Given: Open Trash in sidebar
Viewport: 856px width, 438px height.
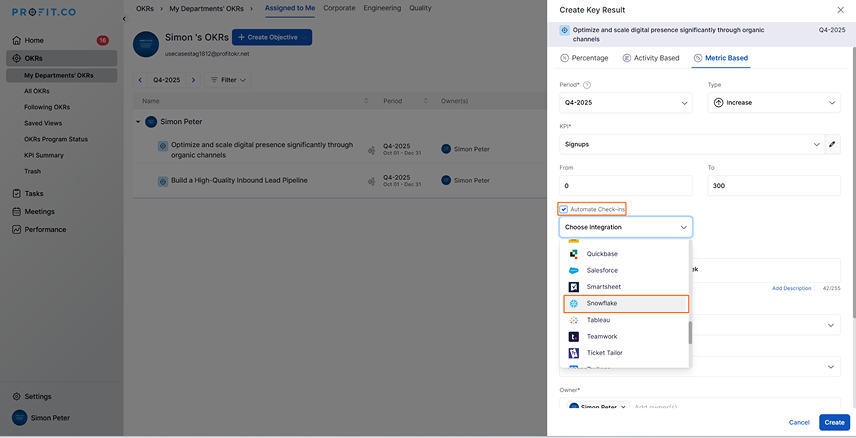Looking at the screenshot, I should (x=32, y=171).
